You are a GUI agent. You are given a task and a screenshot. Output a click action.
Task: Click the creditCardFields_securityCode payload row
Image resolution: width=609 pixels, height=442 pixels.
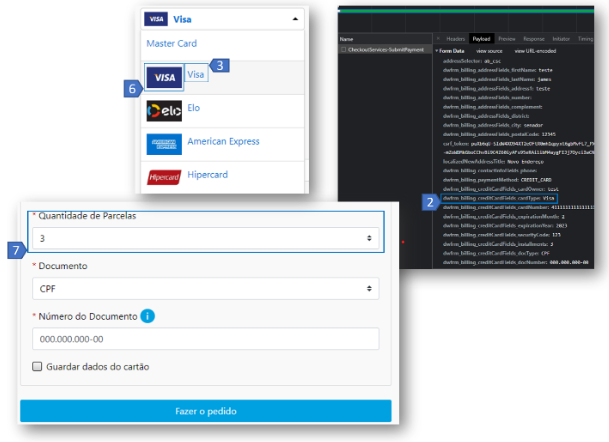click(x=502, y=235)
